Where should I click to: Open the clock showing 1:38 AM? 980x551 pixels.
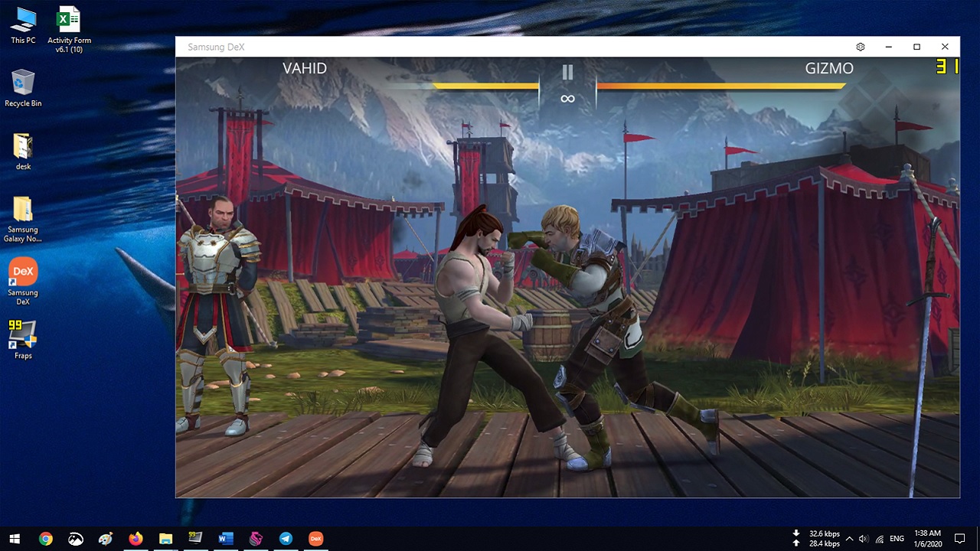(x=927, y=538)
